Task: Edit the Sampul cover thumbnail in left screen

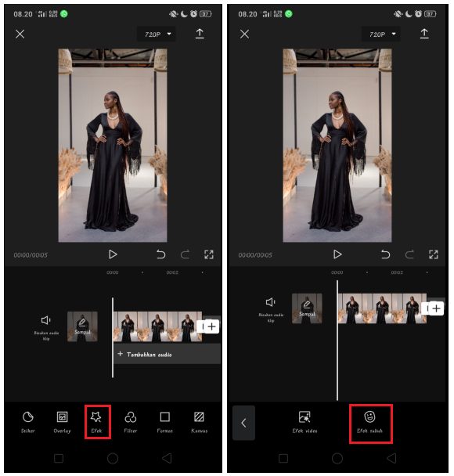Action: tap(82, 326)
